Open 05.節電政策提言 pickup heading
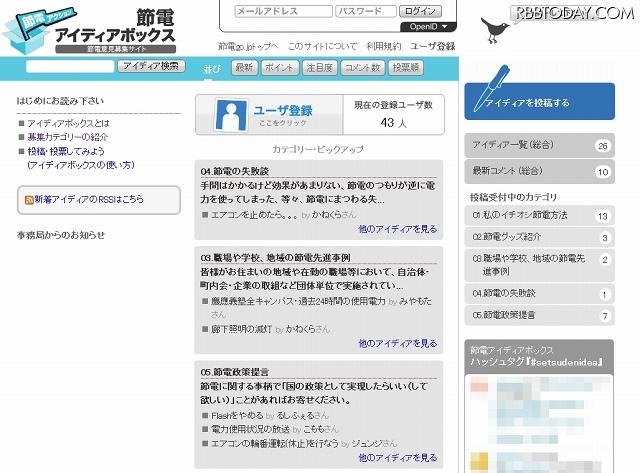This screenshot has width=640, height=473. tap(234, 372)
